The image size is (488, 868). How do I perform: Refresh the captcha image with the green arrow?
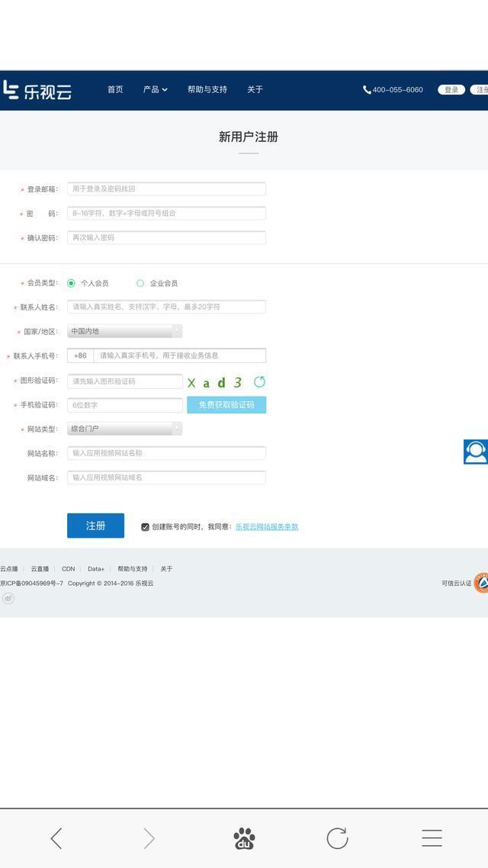pos(259,382)
